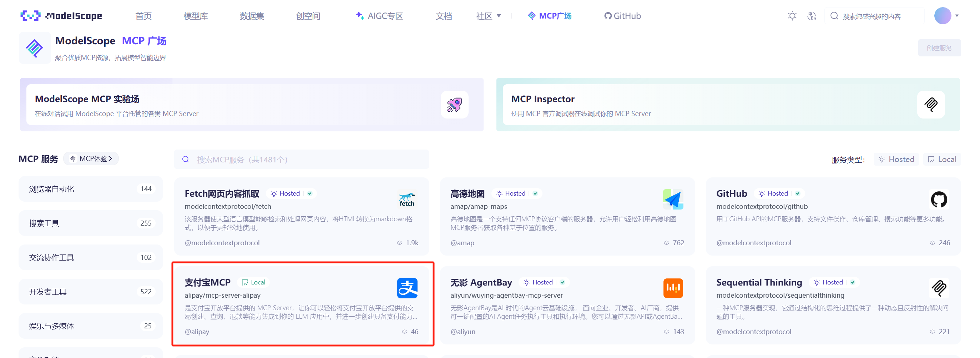Click the Alipay 支 logo icon

click(407, 288)
